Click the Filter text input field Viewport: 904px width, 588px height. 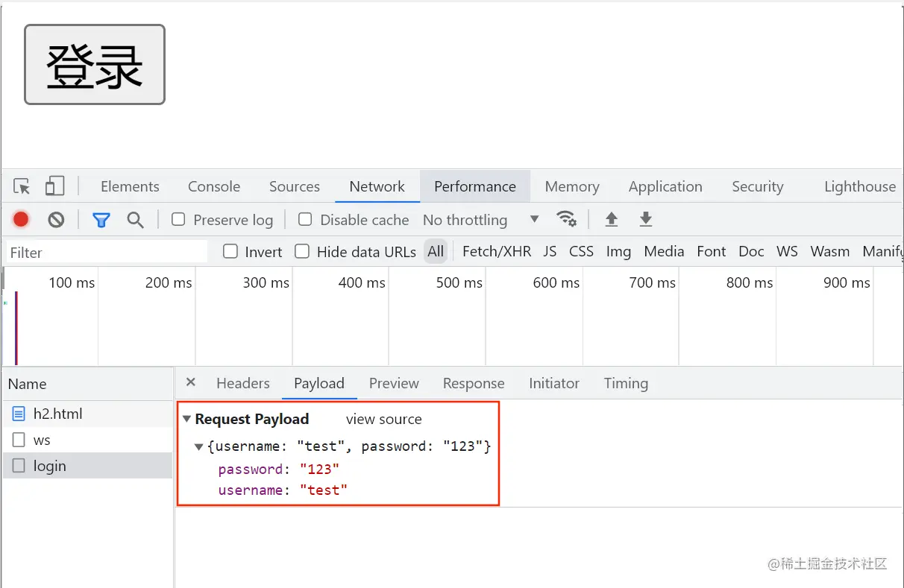tap(107, 253)
